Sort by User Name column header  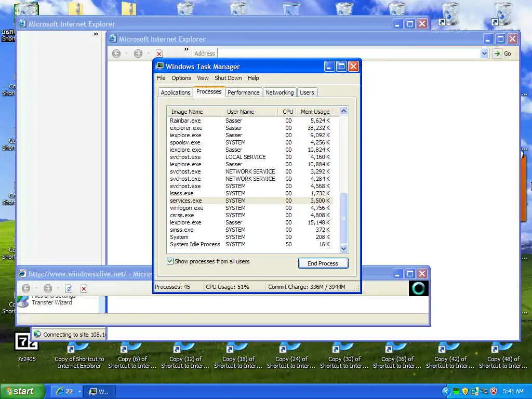pyautogui.click(x=250, y=112)
